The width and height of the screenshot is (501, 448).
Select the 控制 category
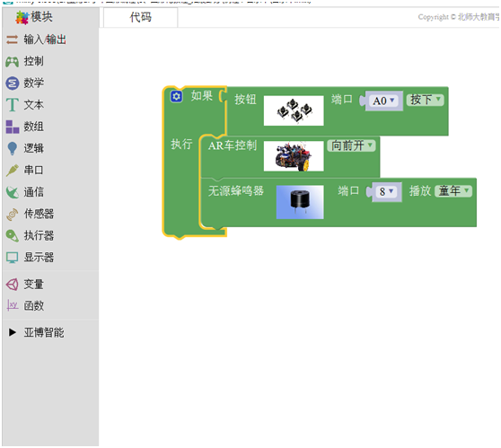point(34,61)
